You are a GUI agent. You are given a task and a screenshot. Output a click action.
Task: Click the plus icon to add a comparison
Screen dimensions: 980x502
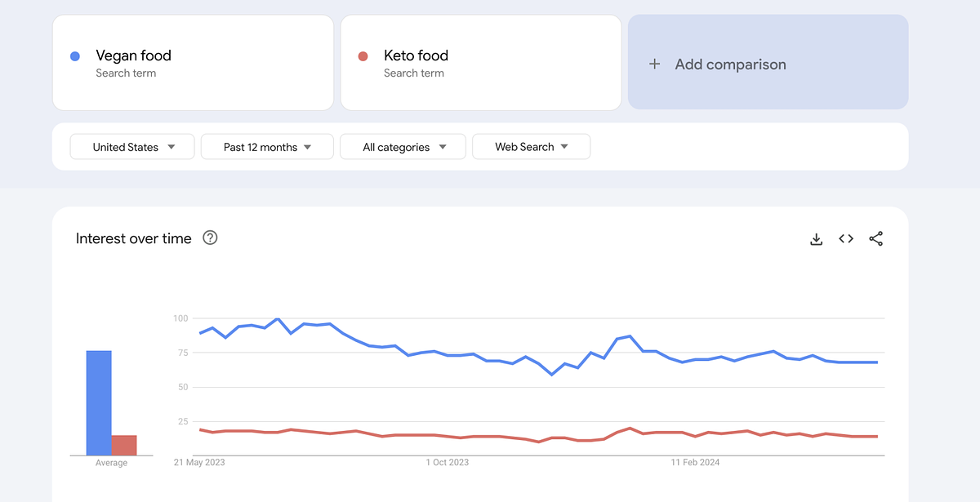654,63
